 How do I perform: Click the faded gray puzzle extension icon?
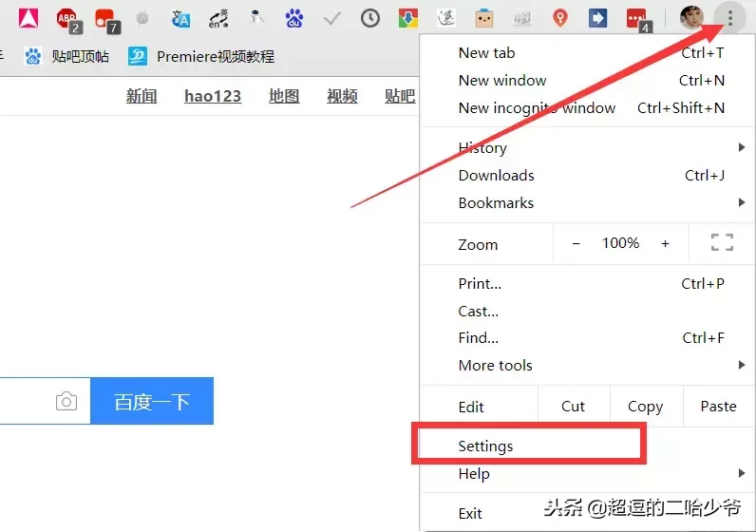click(521, 19)
